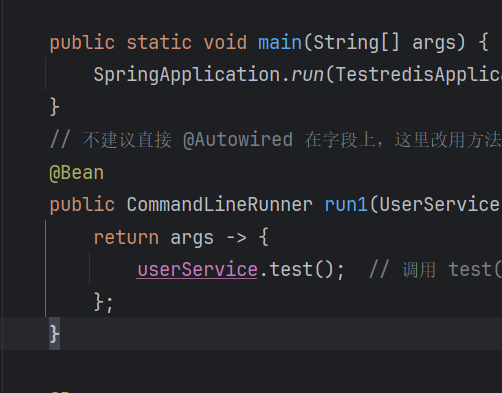Click the '};' closing the lambda
The width and height of the screenshot is (502, 393).
pyautogui.click(x=104, y=302)
